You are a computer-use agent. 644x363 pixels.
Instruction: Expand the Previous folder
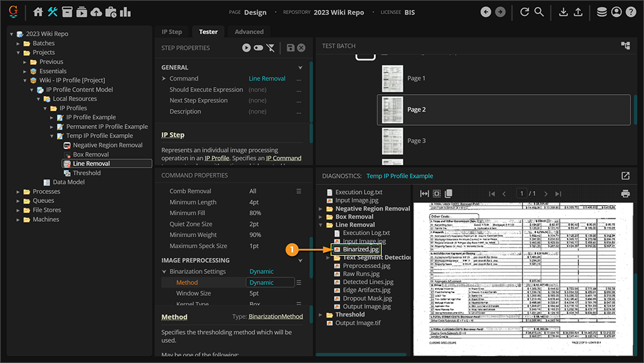coord(24,62)
